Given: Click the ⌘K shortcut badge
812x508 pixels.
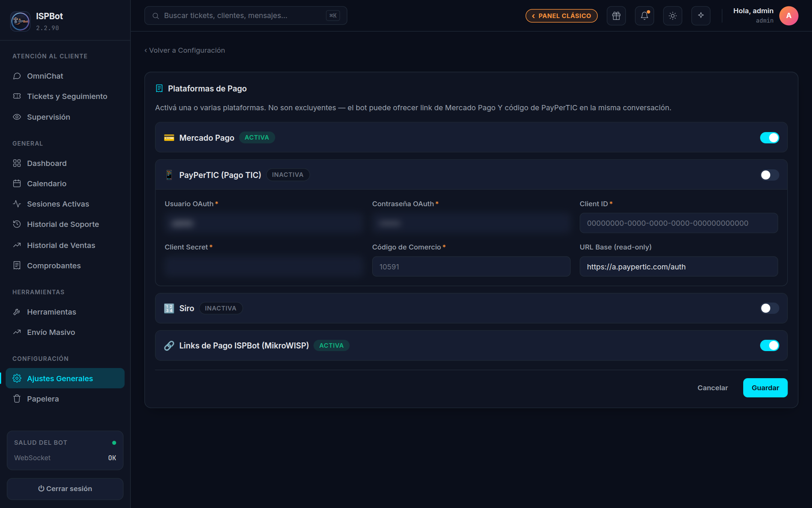Looking at the screenshot, I should pos(333,16).
